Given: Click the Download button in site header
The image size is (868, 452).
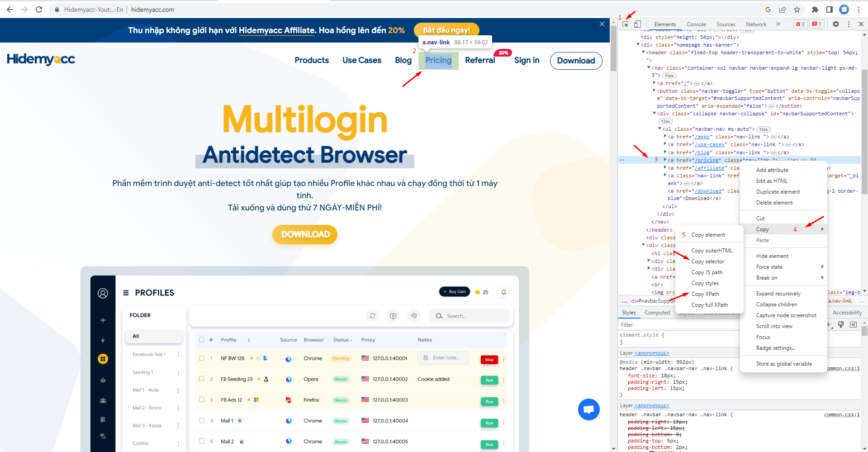Looking at the screenshot, I should 576,61.
